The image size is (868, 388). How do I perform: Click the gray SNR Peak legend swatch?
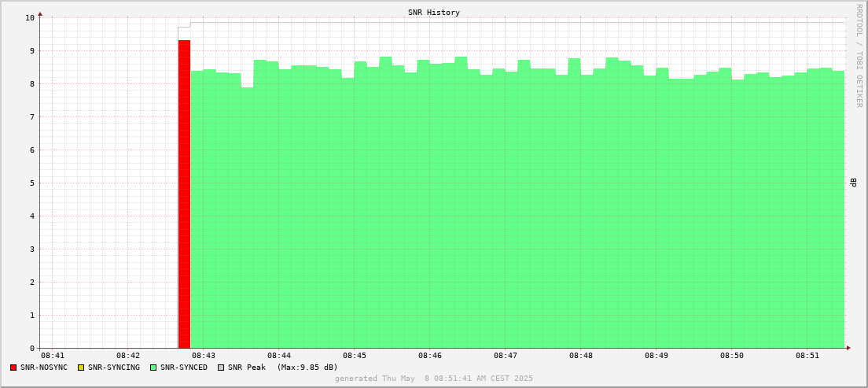tap(222, 368)
